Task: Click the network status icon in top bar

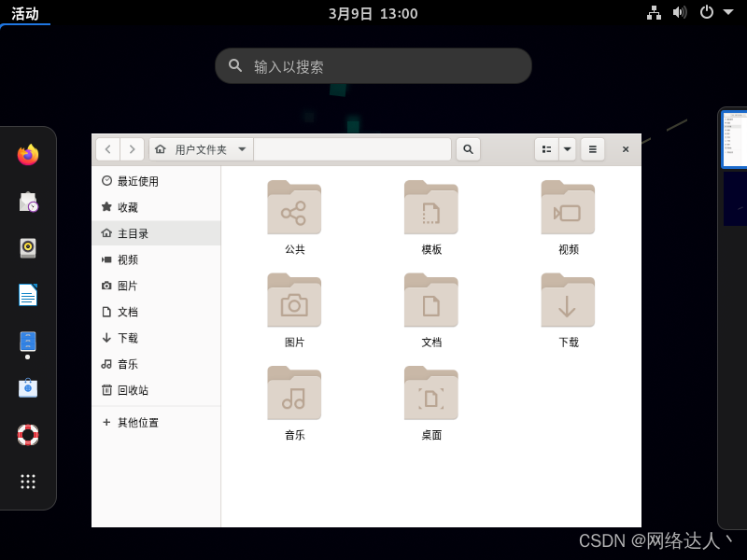Action: pos(654,13)
